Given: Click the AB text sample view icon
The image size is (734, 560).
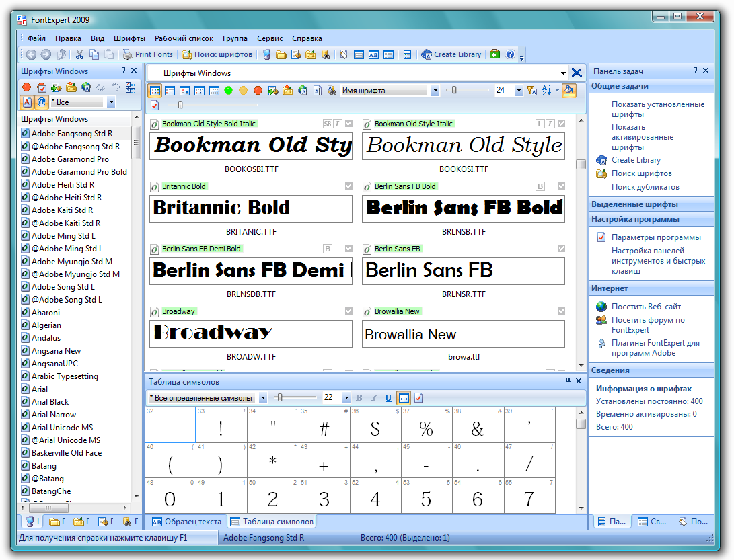Looking at the screenshot, I should (373, 54).
